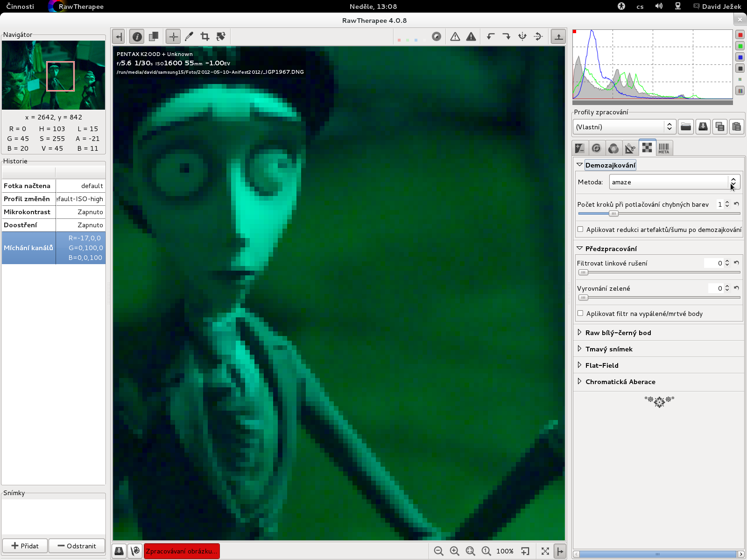Toggle fullscreen mode icon
This screenshot has width=747, height=560.
tap(545, 551)
